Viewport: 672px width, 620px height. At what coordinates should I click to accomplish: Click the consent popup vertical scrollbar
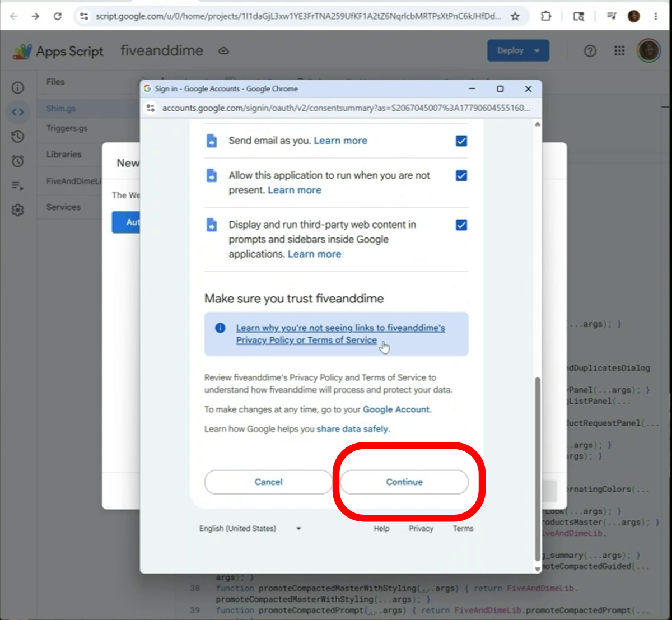[538, 468]
